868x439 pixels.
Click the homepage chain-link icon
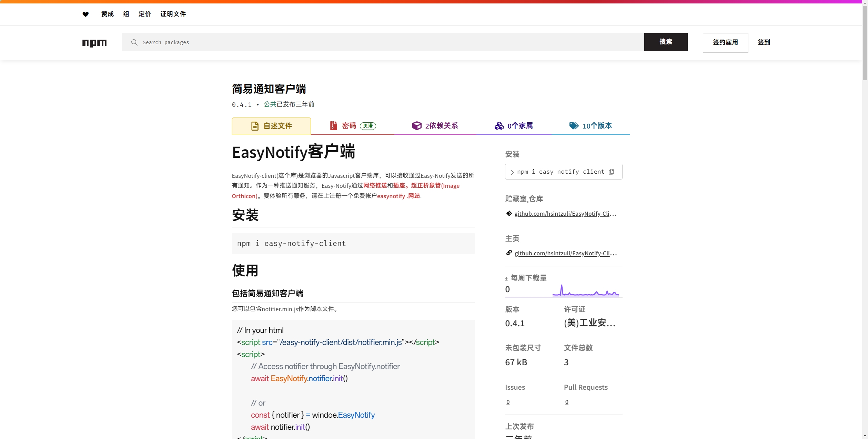509,253
